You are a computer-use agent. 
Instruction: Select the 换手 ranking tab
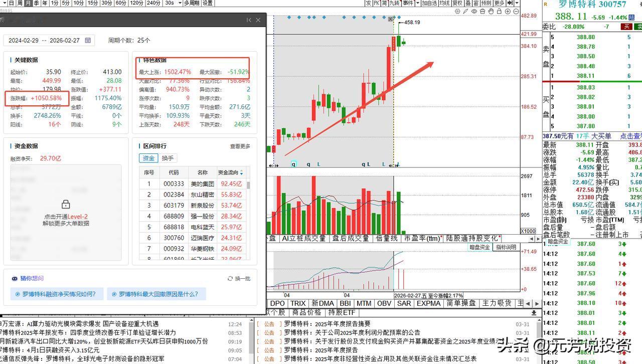pyautogui.click(x=168, y=158)
